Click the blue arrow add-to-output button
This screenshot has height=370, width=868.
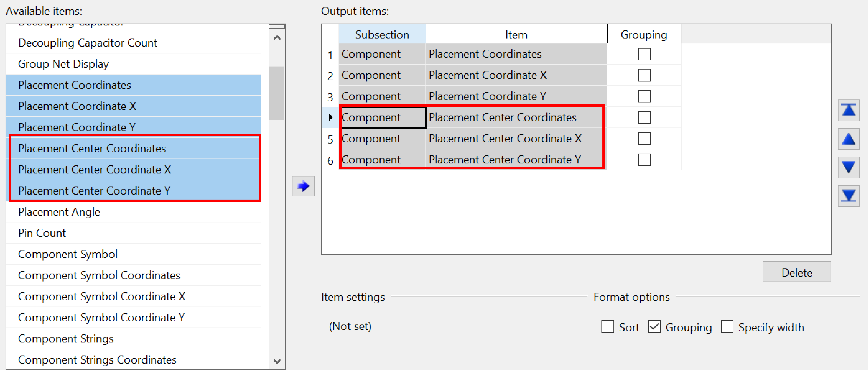click(303, 186)
